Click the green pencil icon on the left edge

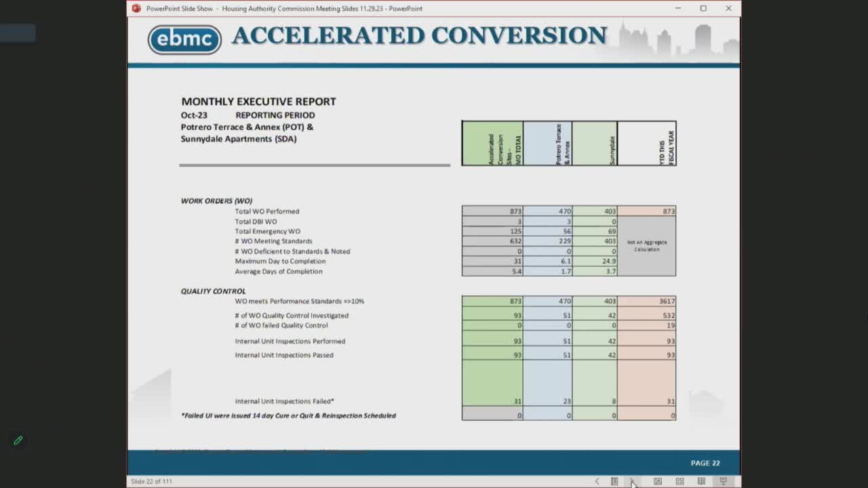click(18, 441)
